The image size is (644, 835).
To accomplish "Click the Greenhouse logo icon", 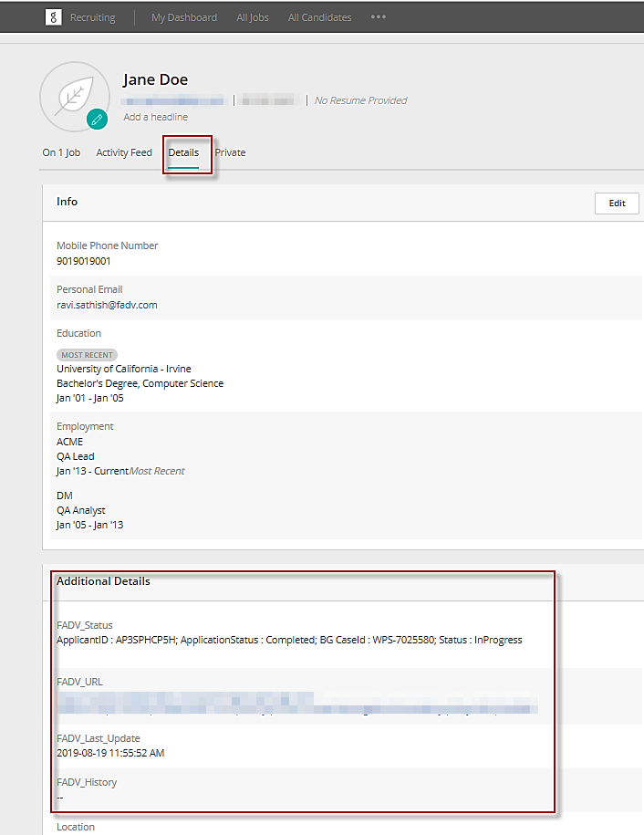I will point(53,17).
